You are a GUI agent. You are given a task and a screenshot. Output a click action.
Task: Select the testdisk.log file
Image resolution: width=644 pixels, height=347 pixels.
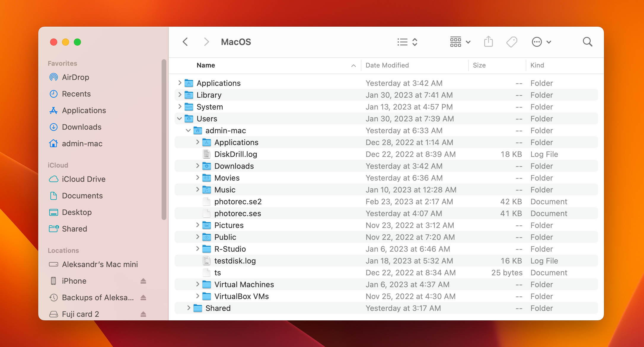pos(386,261)
